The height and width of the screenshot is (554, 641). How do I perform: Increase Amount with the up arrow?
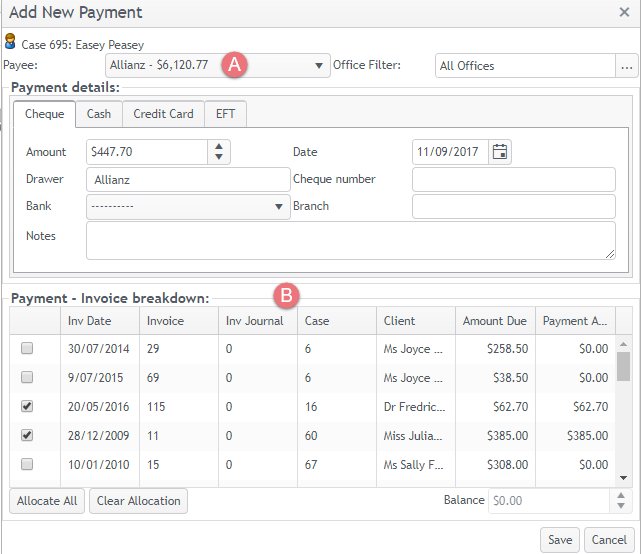(x=219, y=147)
